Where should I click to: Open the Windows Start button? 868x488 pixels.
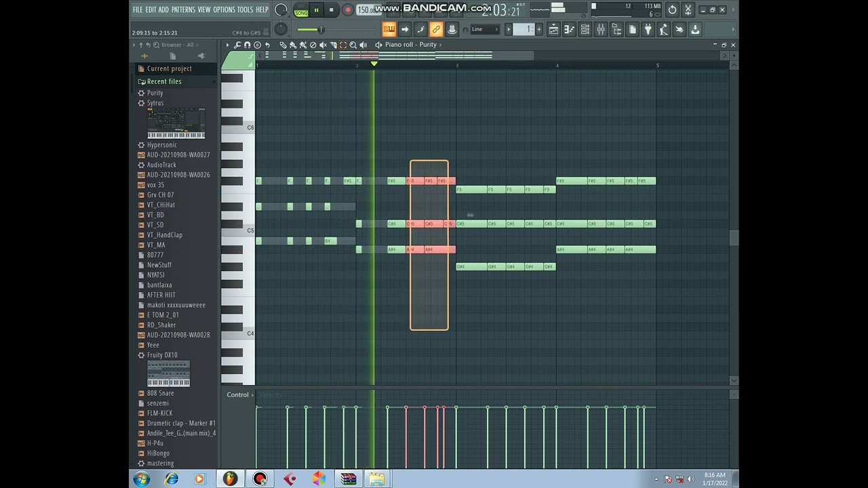tap(142, 479)
